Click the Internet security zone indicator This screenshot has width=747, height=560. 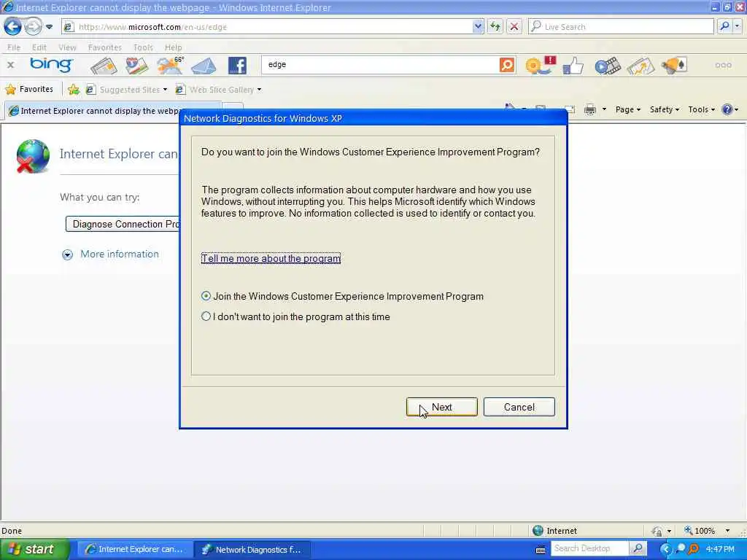554,531
